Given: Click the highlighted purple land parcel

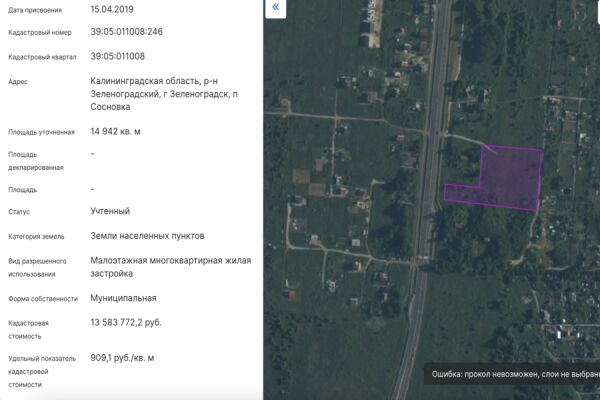Looking at the screenshot, I should (510, 178).
